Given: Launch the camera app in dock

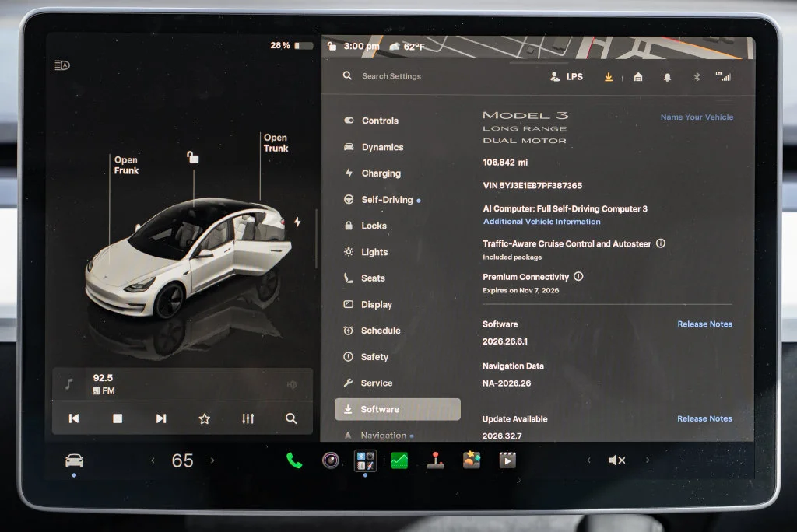Looking at the screenshot, I should (330, 460).
